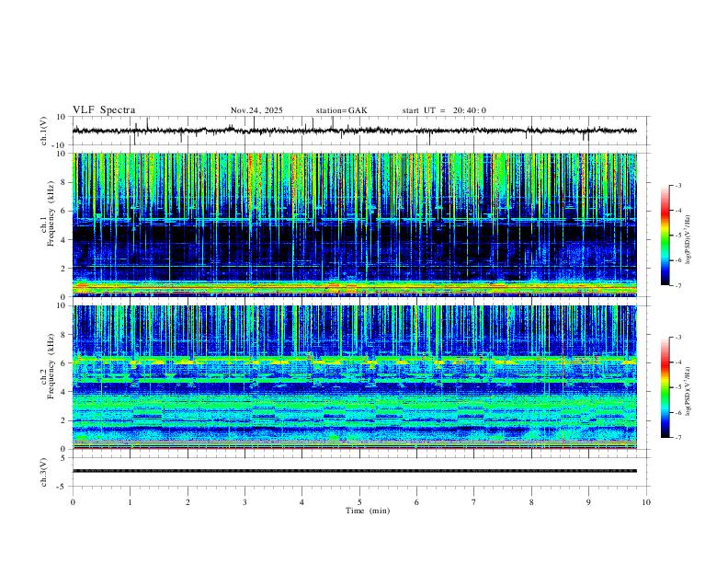Click the time axis tick label "5"
This screenshot has height=563, width=728.
pos(359,502)
